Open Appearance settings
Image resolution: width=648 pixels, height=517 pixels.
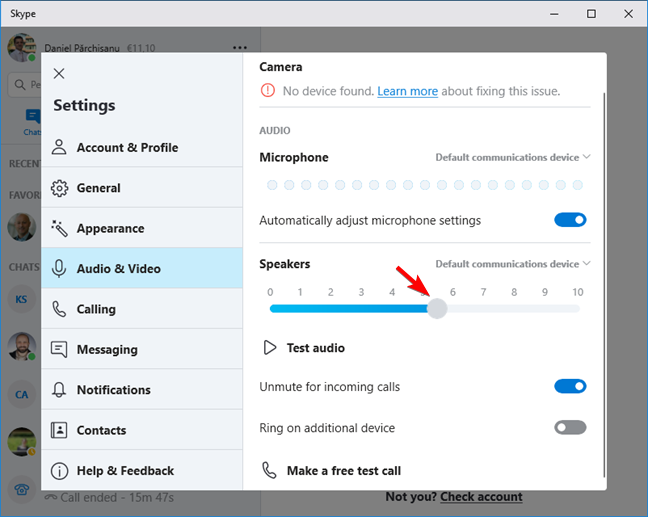(x=142, y=228)
